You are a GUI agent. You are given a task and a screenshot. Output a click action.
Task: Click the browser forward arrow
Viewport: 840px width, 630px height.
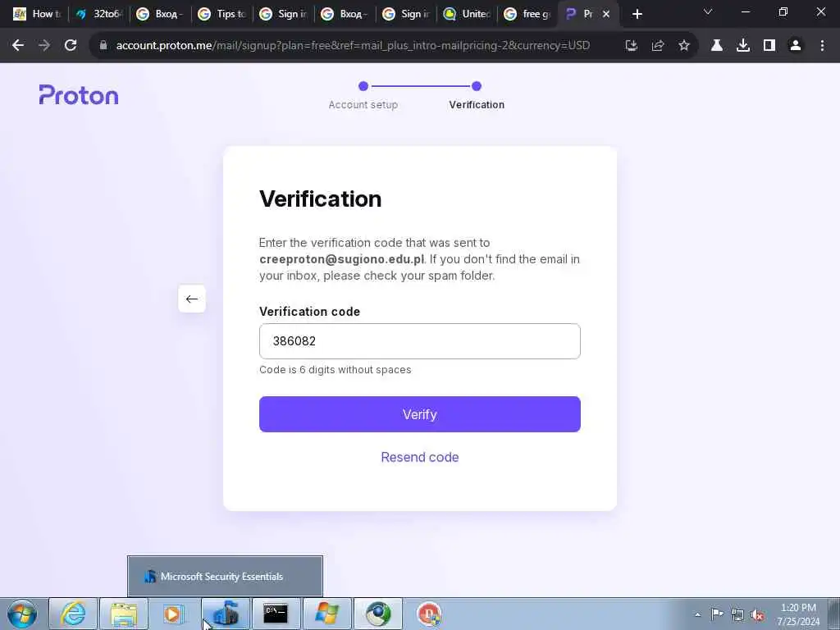point(44,46)
